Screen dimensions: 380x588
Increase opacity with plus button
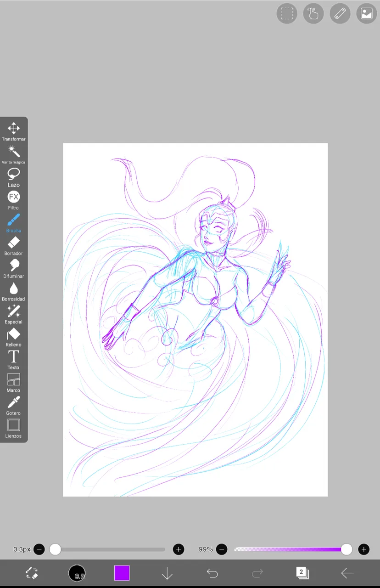pos(364,549)
